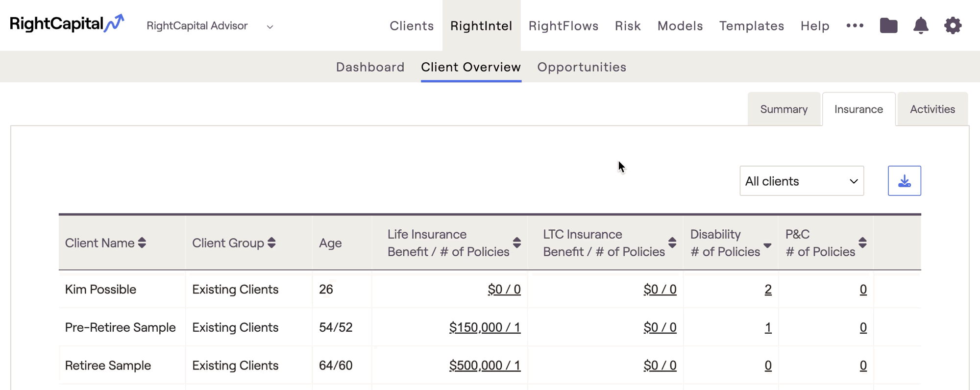The width and height of the screenshot is (980, 390).
Task: Sort by Client Name column
Action: tap(142, 243)
